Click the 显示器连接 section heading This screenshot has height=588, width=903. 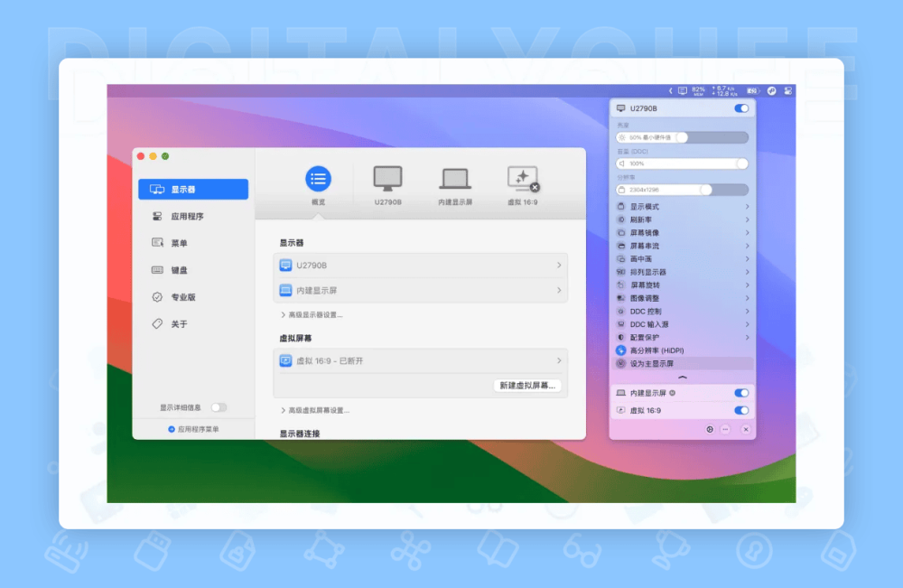pos(300,434)
